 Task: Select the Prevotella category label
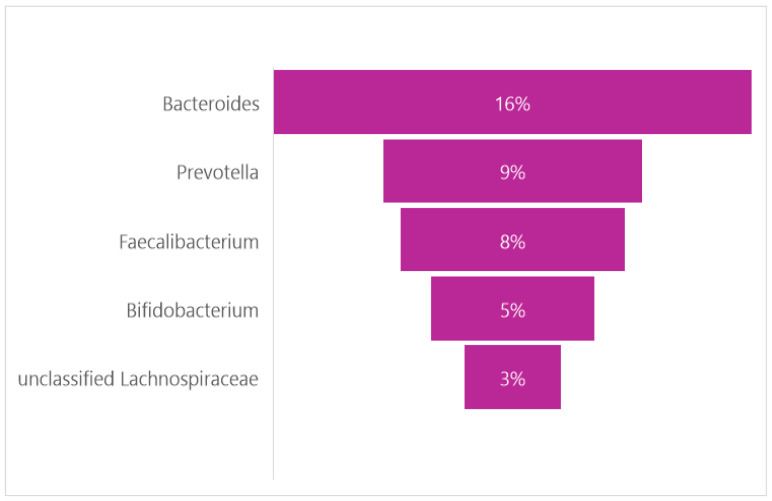[x=217, y=172]
